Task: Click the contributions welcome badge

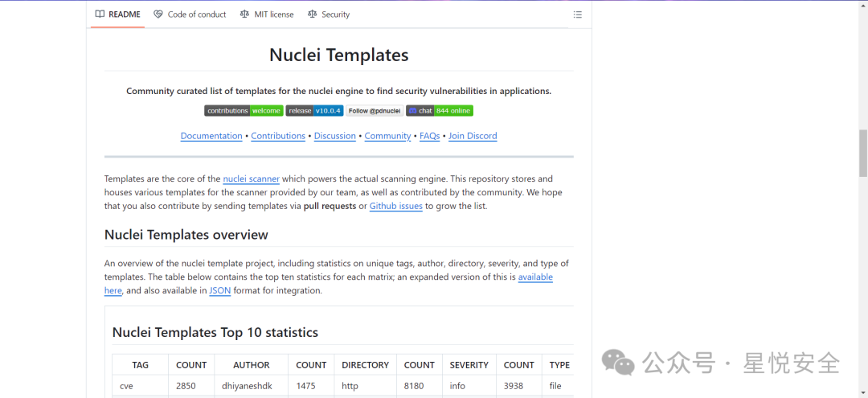Action: click(244, 111)
